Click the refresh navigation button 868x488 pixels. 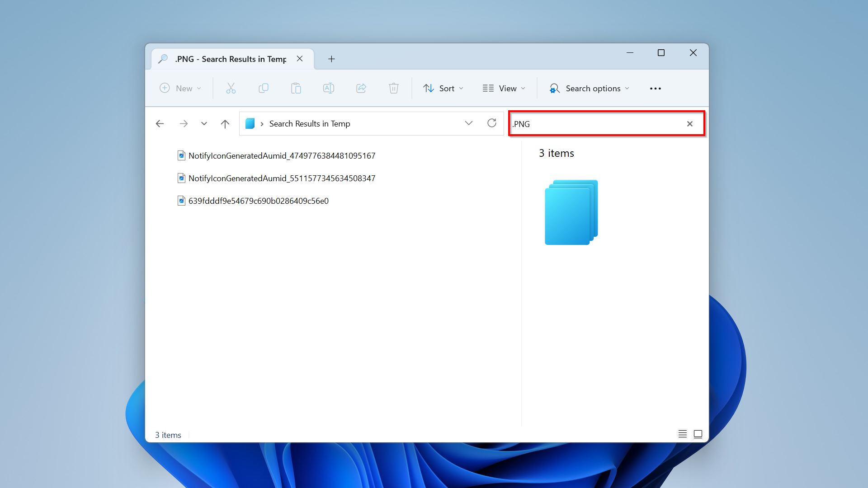tap(491, 123)
